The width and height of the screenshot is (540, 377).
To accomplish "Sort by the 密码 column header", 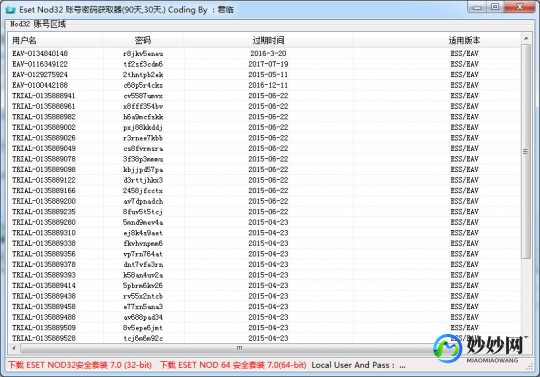I will 143,40.
